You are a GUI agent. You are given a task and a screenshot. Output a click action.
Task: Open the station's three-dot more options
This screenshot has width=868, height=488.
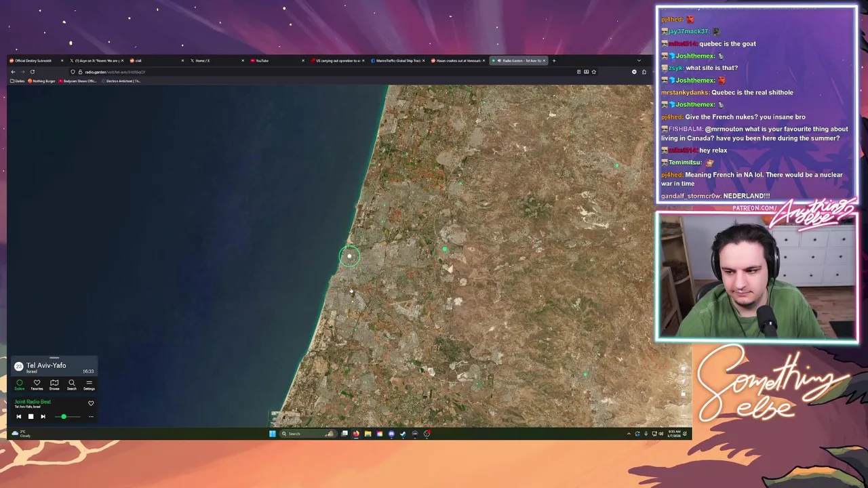(91, 416)
